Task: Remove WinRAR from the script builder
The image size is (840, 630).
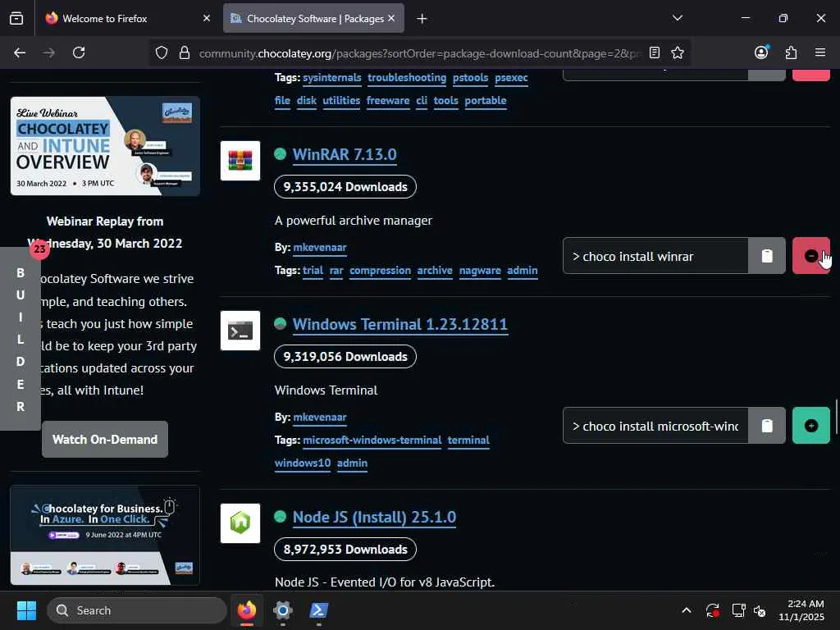Action: 811,256
